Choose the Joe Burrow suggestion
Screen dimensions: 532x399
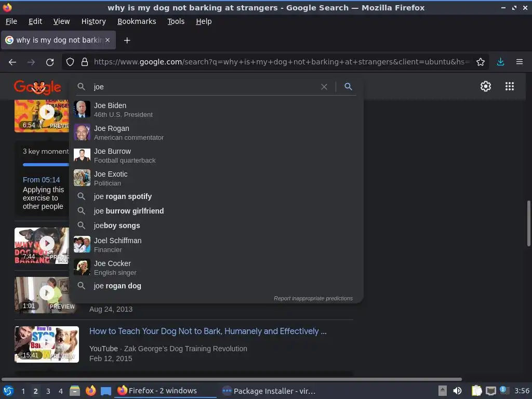pyautogui.click(x=216, y=155)
